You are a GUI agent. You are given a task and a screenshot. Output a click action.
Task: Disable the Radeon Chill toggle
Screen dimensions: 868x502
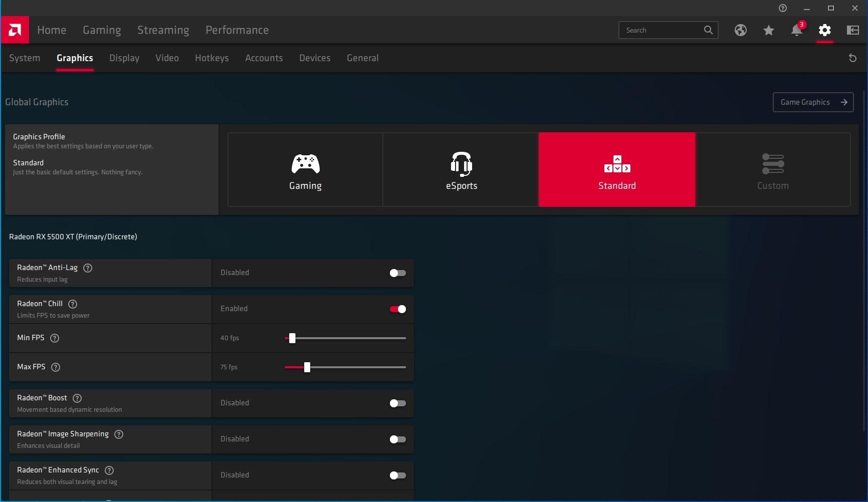397,309
